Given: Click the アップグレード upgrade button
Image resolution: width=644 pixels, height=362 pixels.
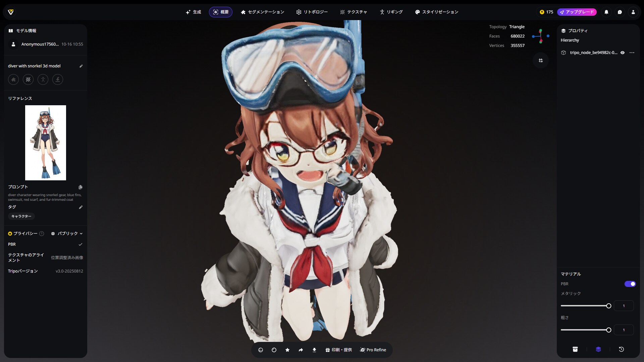Looking at the screenshot, I should click(x=577, y=12).
